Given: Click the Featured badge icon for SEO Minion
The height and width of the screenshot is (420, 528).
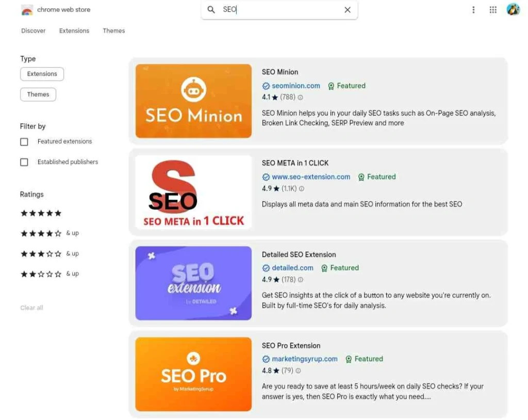Looking at the screenshot, I should click(x=331, y=86).
